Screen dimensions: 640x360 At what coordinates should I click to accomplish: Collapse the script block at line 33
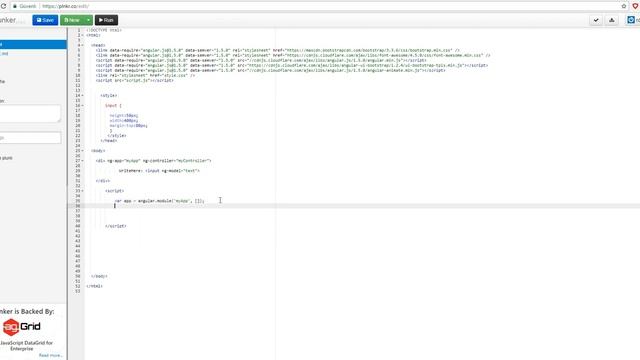click(82, 191)
